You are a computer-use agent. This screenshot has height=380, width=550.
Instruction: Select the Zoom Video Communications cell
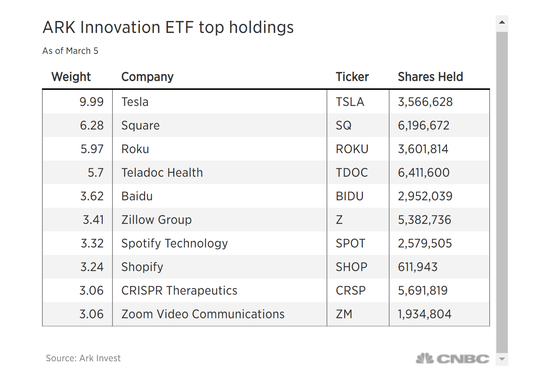click(x=220, y=314)
